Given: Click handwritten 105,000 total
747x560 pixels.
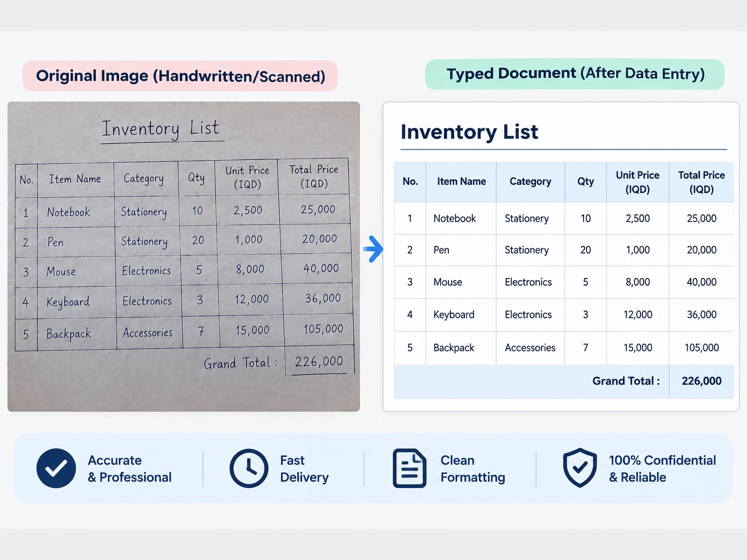Looking at the screenshot, I should 323,329.
